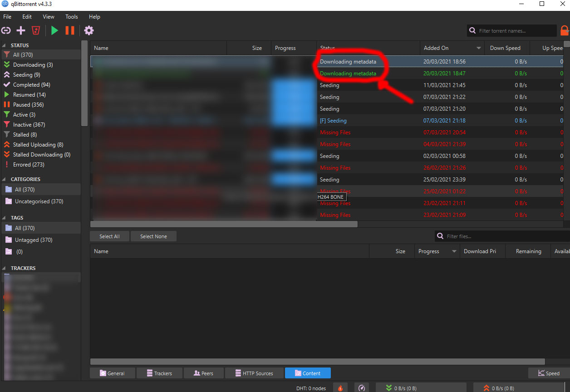Click the content pane horizontal scrollbar
Viewport: 570px width, 392px height.
point(318,362)
